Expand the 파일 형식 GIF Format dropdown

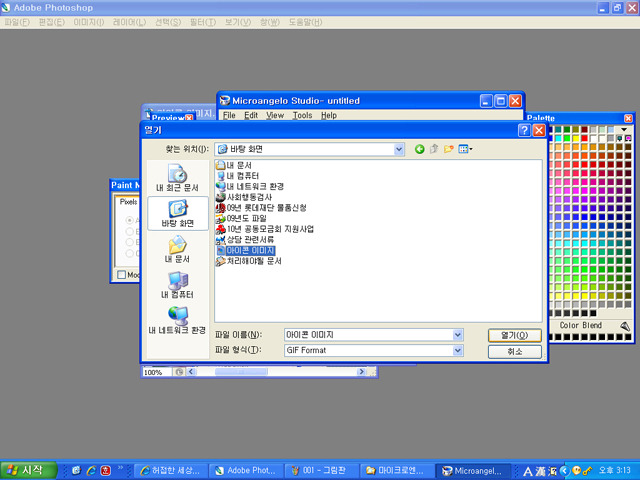click(458, 350)
